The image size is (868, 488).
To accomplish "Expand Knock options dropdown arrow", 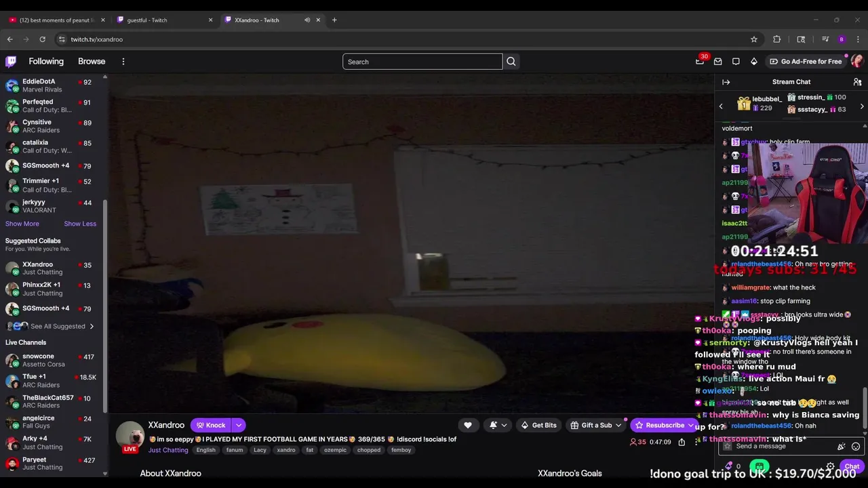I will point(239,425).
